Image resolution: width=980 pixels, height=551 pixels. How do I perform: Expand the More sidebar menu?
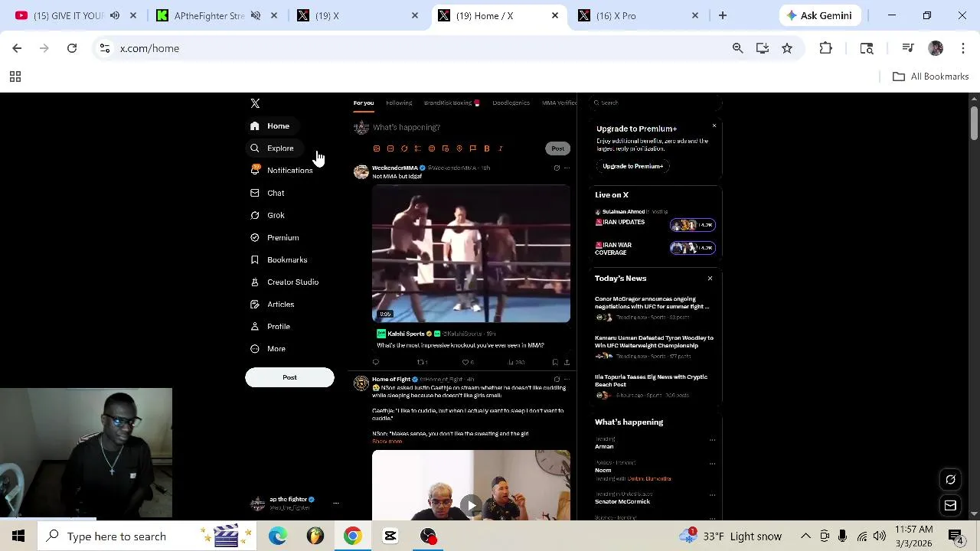(268, 349)
